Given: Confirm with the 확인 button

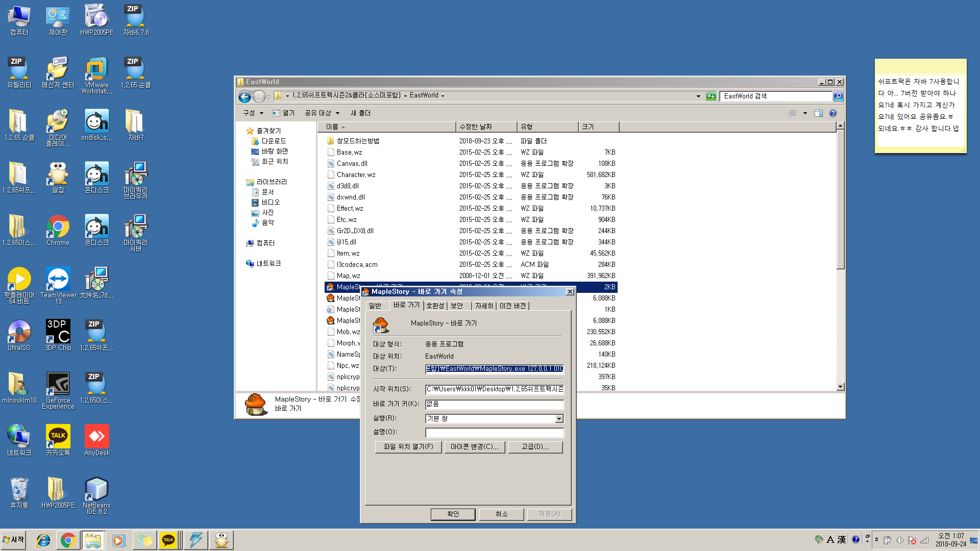Looking at the screenshot, I should tap(453, 514).
